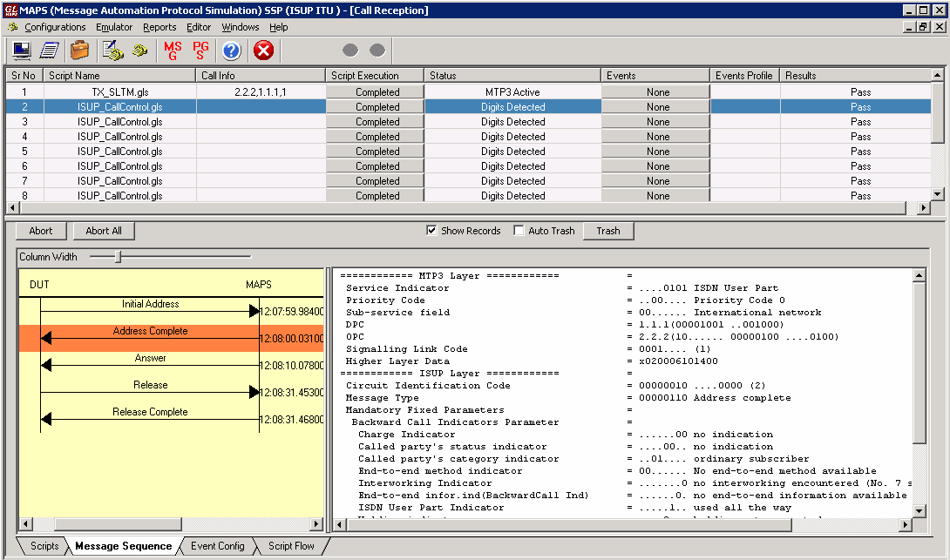Adjust the Column Width slider handle
Viewport: 950px width, 560px height.
119,257
